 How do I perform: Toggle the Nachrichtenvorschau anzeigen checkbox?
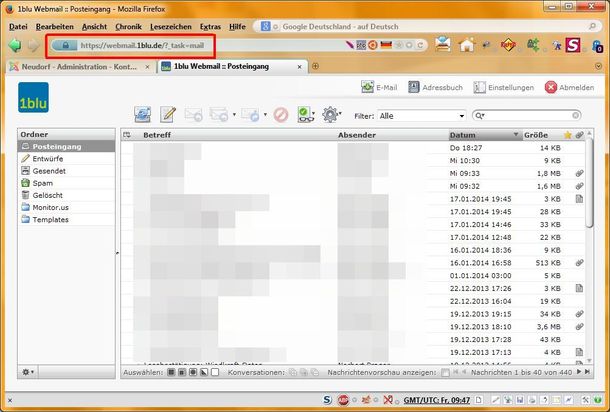[x=446, y=372]
